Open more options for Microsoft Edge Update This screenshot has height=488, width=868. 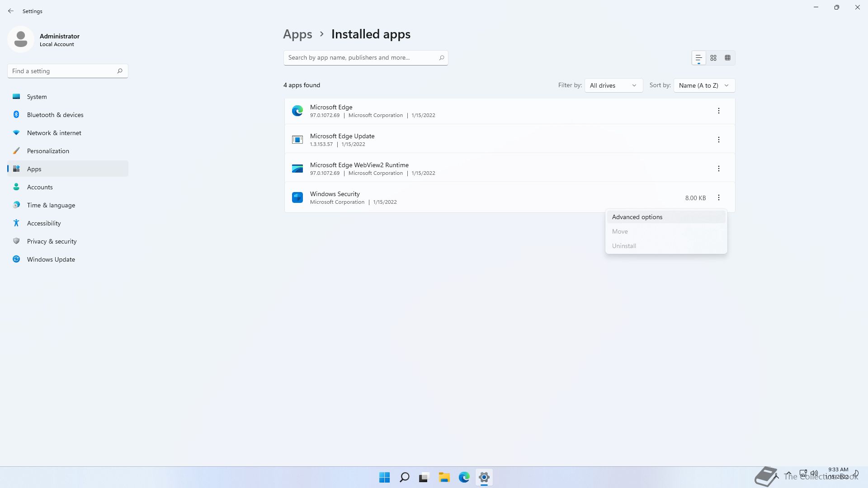coord(718,140)
